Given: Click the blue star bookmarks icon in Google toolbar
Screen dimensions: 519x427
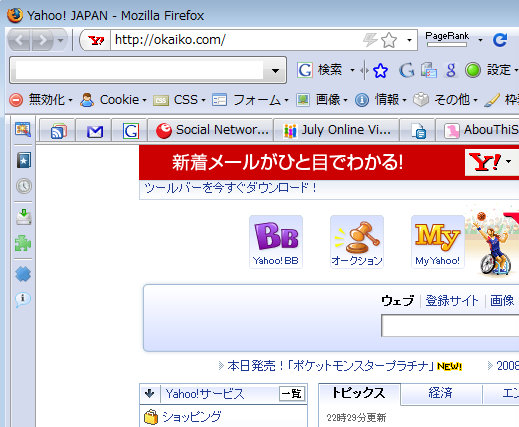Looking at the screenshot, I should coord(380,70).
